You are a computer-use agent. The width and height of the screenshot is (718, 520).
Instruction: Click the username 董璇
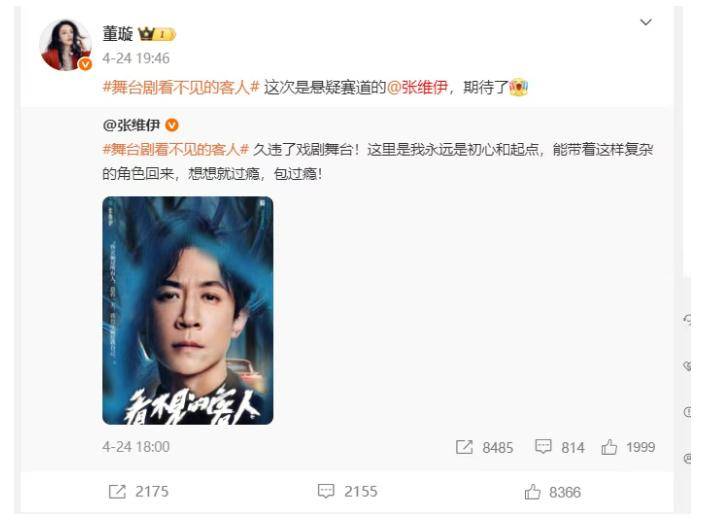118,34
